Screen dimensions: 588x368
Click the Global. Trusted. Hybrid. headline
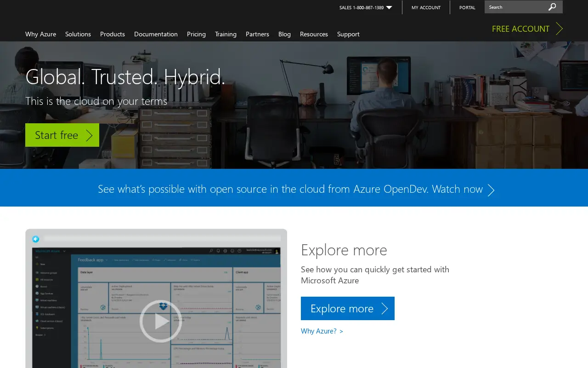click(x=125, y=77)
